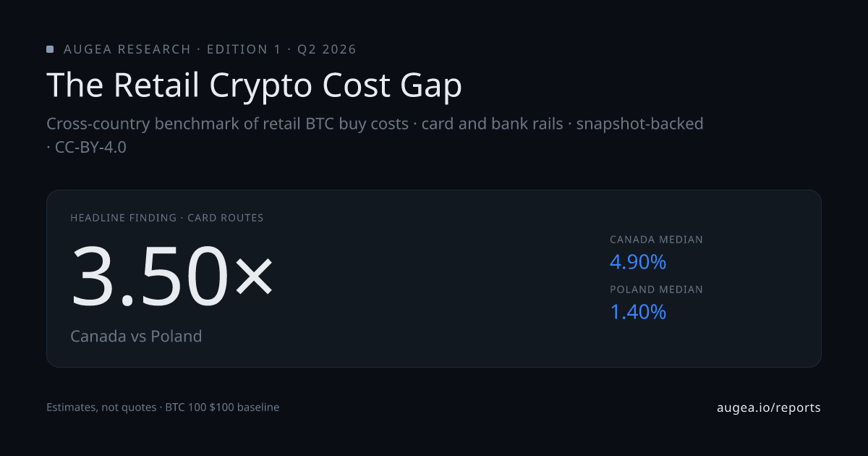Select the card and bank rails phrase
Viewport: 868px width, 456px height.
492,124
